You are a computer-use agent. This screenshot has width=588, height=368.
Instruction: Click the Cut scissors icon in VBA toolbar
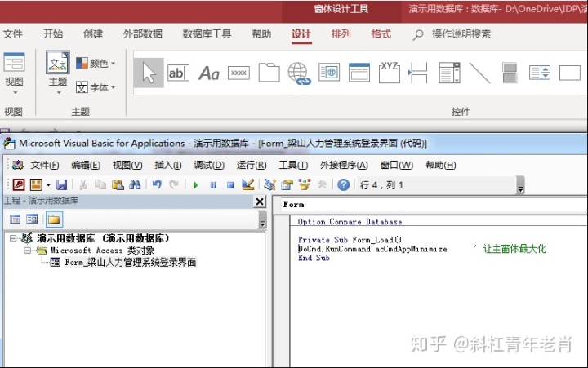click(x=82, y=184)
